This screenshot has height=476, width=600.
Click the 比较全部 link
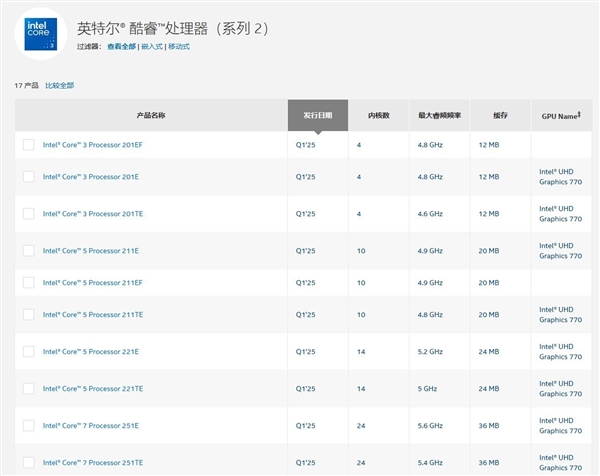[x=59, y=85]
